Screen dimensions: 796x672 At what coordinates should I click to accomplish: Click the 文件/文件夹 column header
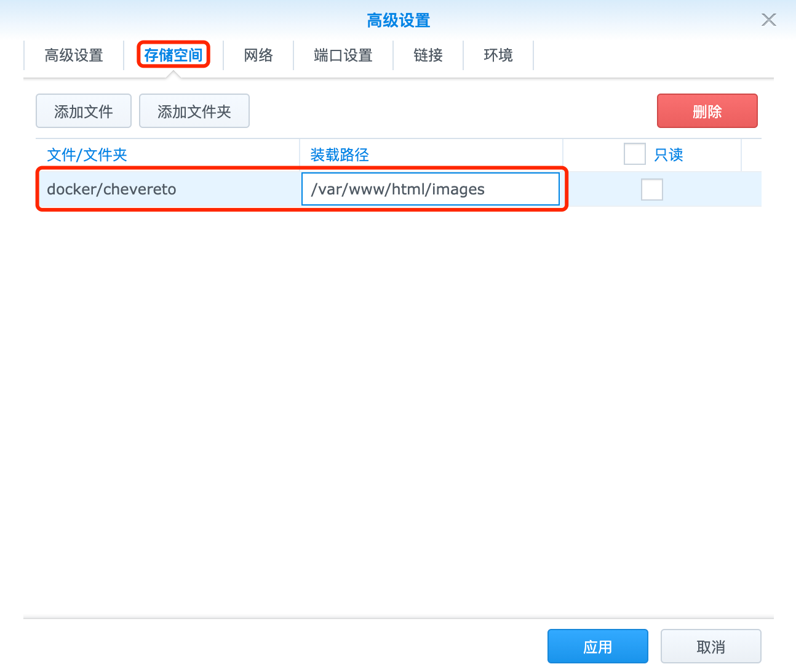click(87, 154)
